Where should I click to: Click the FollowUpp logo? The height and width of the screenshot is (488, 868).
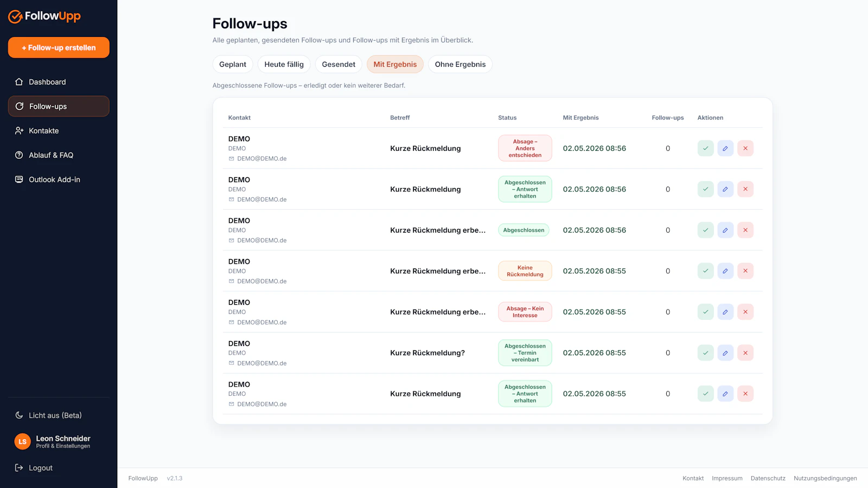click(x=44, y=16)
